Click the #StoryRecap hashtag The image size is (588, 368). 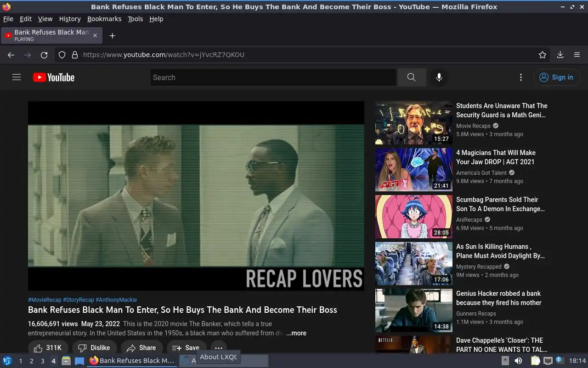coord(79,299)
